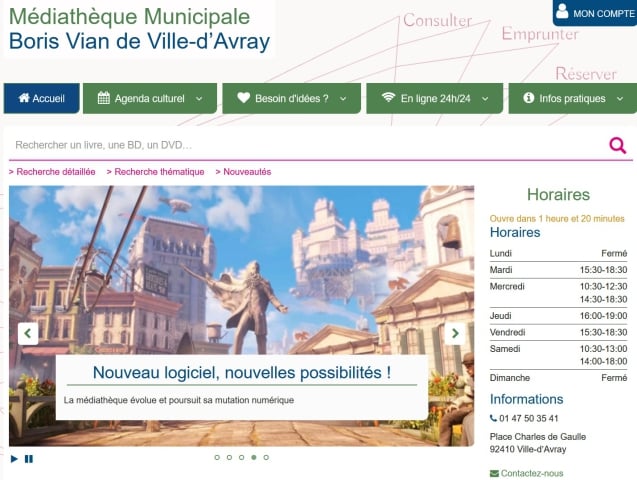
Task: Select the third carousel dot
Action: click(241, 457)
